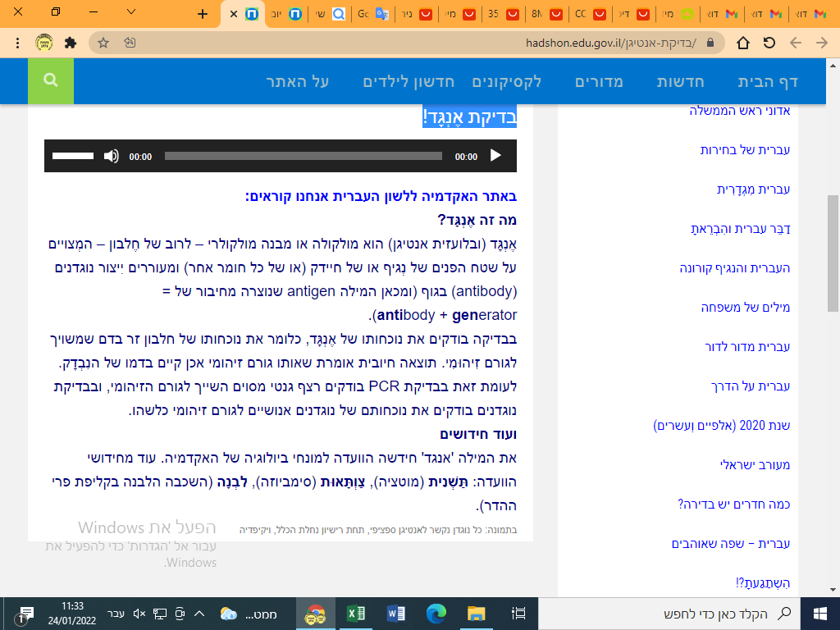Open sidebar link עברית מדור לדור
The image size is (840, 630).
click(747, 347)
